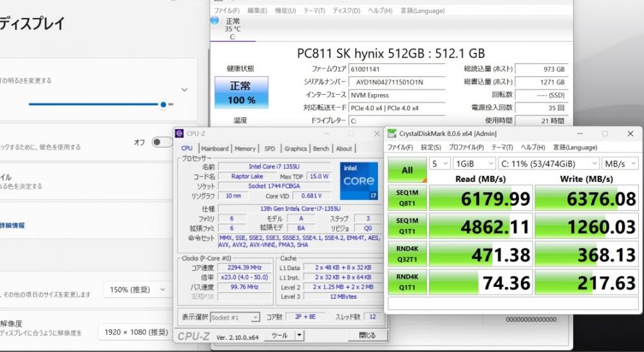
Task: Click the interface field NVM Express
Action: click(x=397, y=95)
